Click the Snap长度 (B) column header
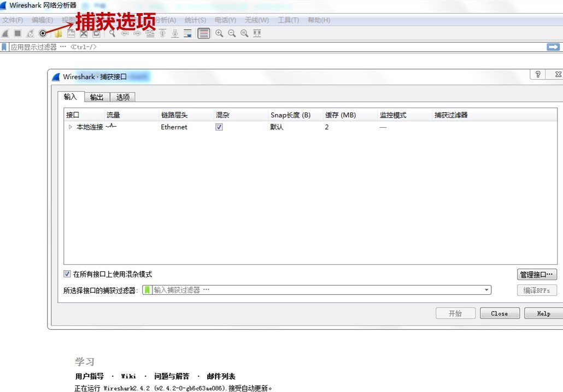Image resolution: width=563 pixels, height=392 pixels. 295,115
